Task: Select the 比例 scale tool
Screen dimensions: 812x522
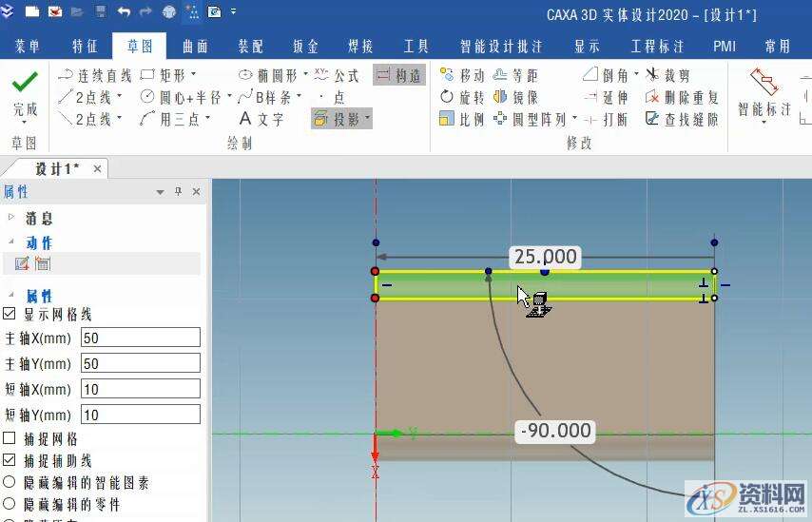Action: point(461,120)
